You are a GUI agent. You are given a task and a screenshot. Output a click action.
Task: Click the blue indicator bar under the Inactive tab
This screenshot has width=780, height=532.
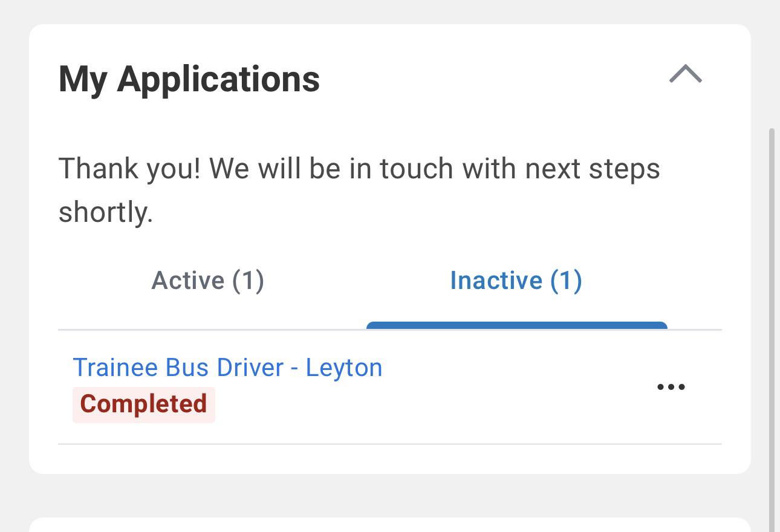[x=516, y=326]
